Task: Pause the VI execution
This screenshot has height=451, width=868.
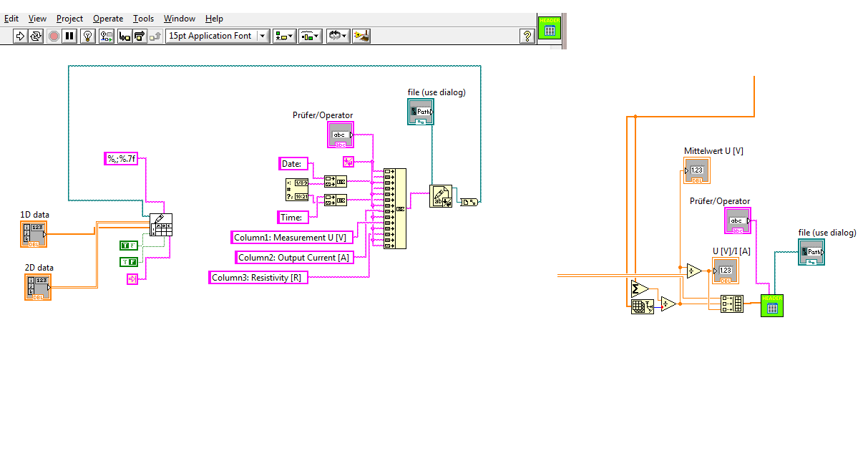Action: coord(69,36)
